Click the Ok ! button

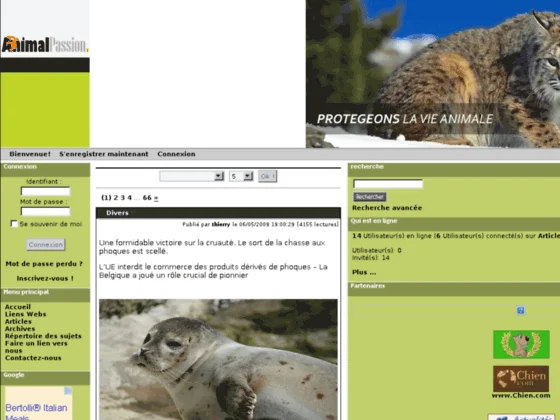(268, 176)
